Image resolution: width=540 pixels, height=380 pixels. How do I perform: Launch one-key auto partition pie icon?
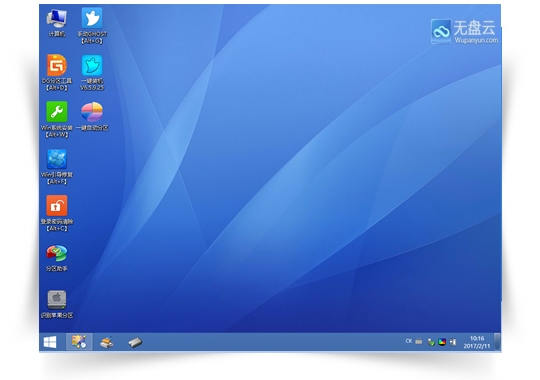92,116
